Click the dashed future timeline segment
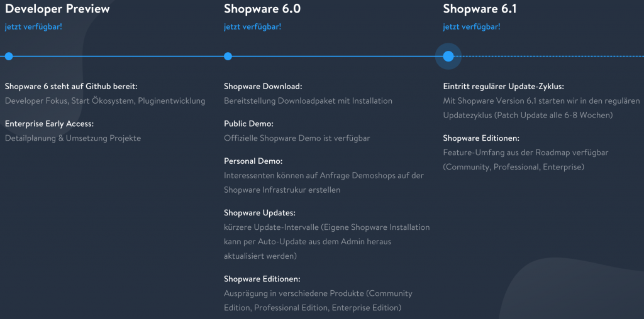This screenshot has width=644, height=319. click(553, 56)
